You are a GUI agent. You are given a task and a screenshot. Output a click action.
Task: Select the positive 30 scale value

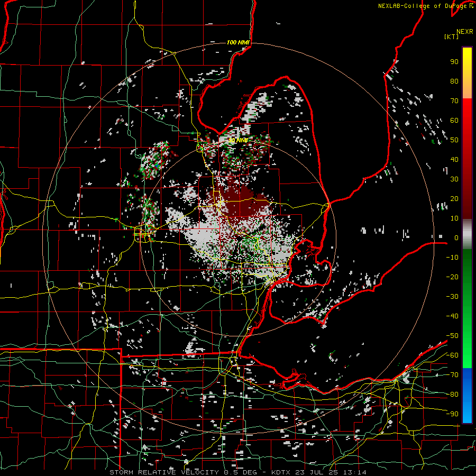[x=454, y=179]
